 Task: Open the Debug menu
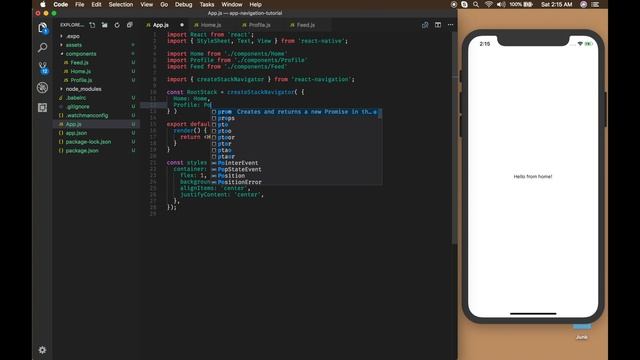pos(184,4)
